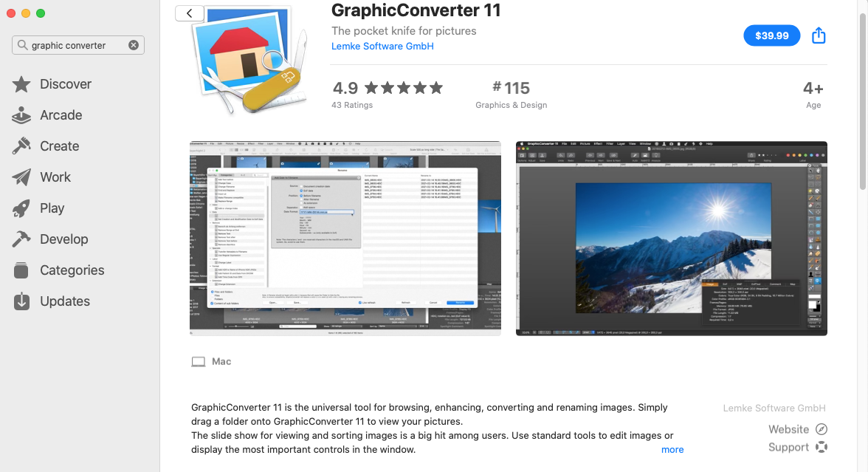
Task: Click the GraphicConverter 11 title
Action: [x=416, y=10]
